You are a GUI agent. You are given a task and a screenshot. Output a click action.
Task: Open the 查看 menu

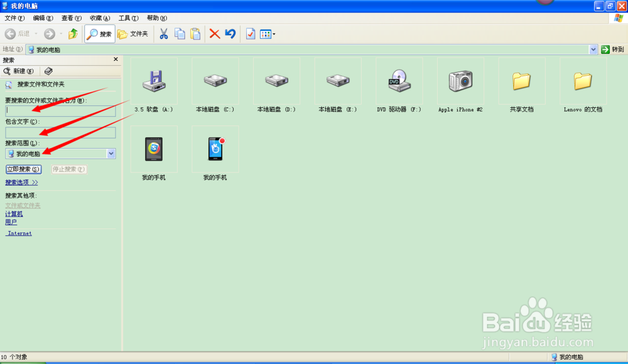(72, 18)
